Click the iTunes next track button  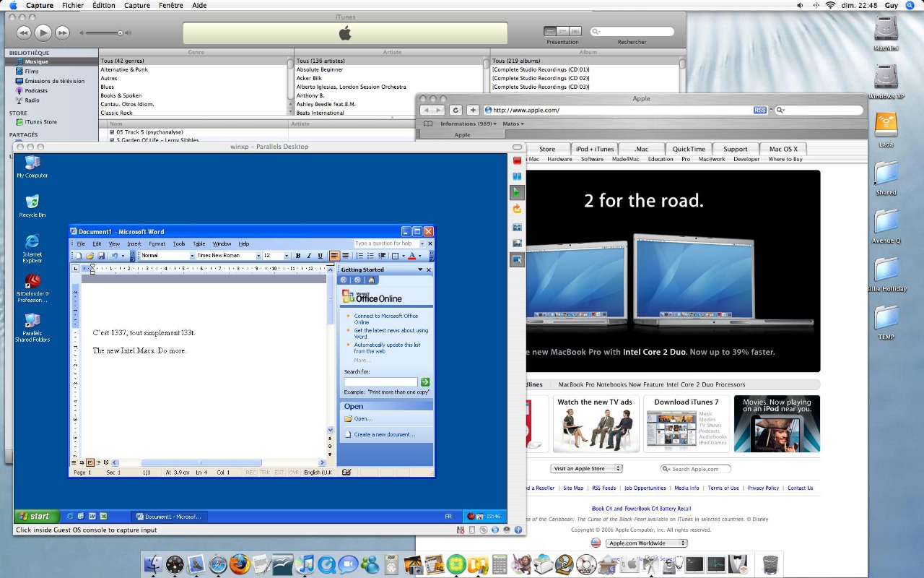pyautogui.click(x=63, y=33)
